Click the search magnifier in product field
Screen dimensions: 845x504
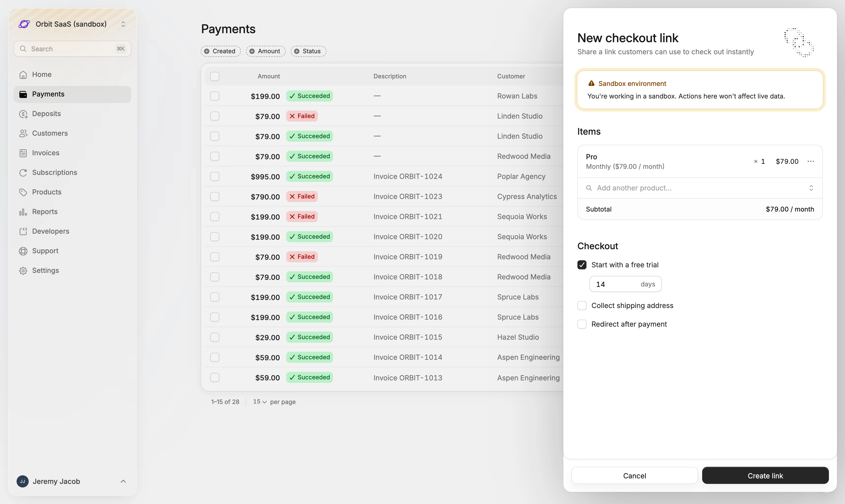click(589, 188)
